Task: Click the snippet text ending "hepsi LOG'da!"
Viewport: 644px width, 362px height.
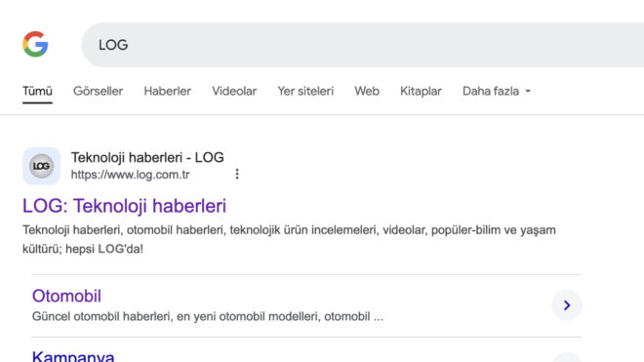Action: 289,239
